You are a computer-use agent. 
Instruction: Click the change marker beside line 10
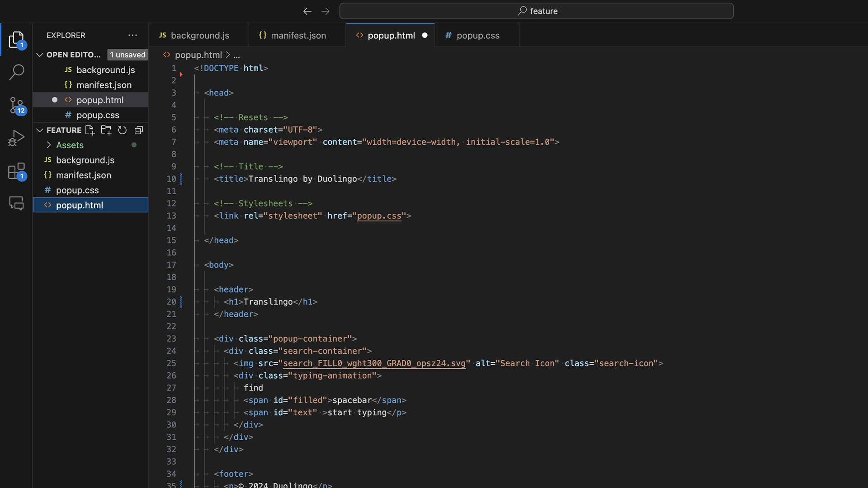click(x=181, y=179)
